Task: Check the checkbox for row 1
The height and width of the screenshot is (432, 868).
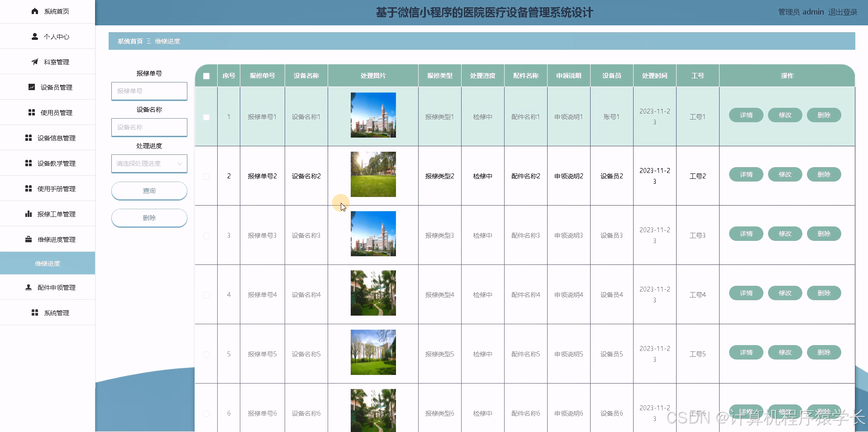Action: pos(206,117)
